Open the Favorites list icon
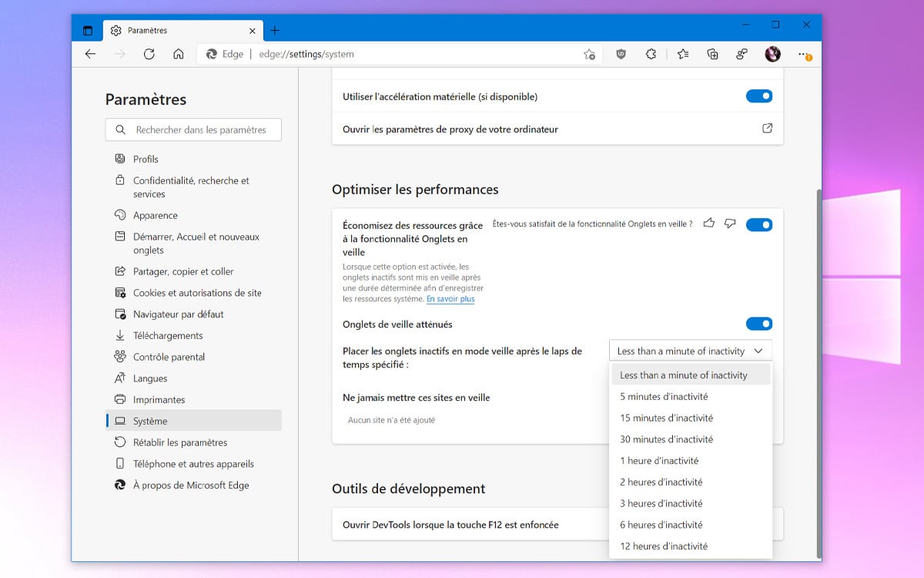Viewport: 924px width, 578px height. 682,54
